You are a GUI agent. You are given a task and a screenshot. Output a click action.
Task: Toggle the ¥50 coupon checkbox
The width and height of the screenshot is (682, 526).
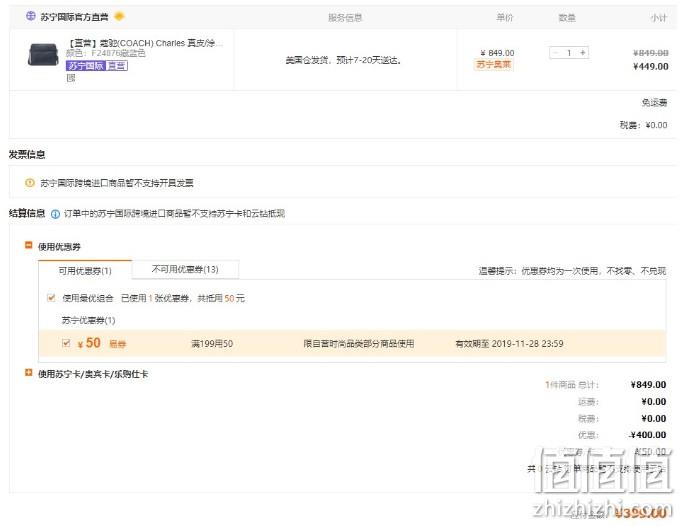click(x=66, y=343)
